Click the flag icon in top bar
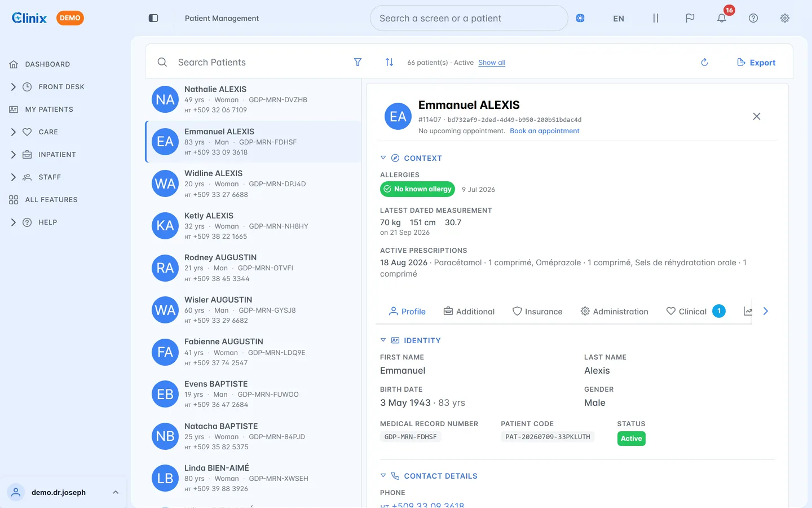Image resolution: width=812 pixels, height=508 pixels. 690,18
